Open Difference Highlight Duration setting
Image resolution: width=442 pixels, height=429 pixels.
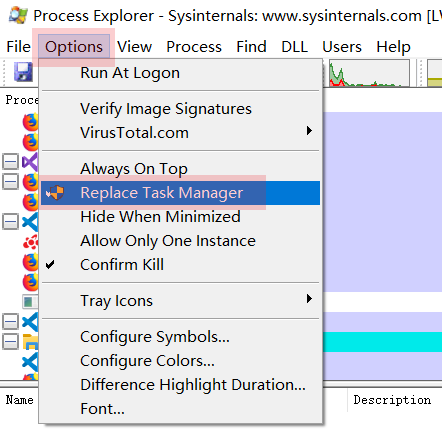[x=180, y=385]
